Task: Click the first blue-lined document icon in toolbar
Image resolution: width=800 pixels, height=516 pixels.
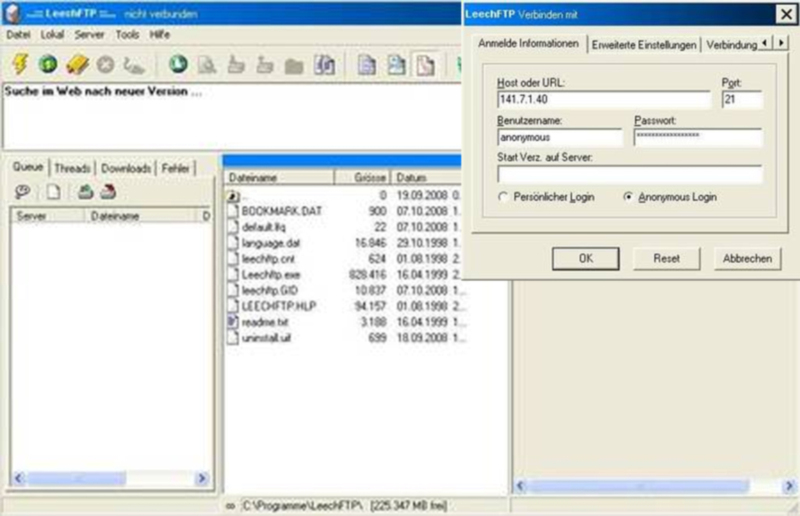Action: [x=366, y=65]
